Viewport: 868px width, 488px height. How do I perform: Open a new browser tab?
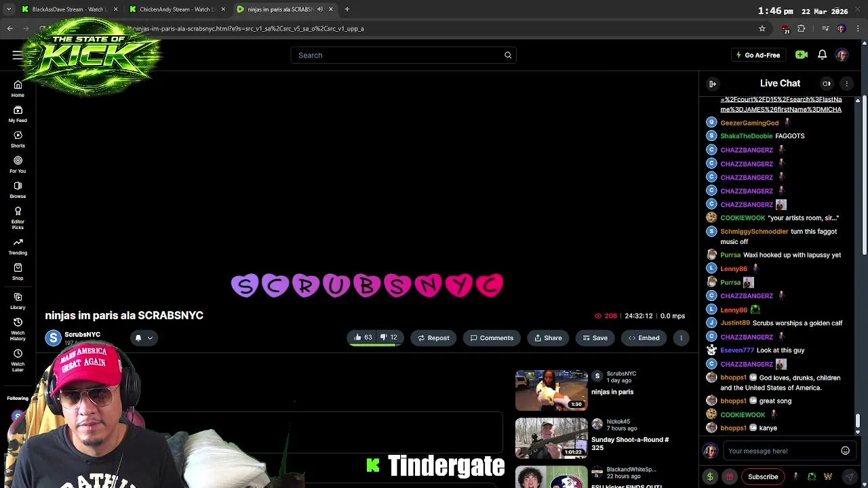347,9
